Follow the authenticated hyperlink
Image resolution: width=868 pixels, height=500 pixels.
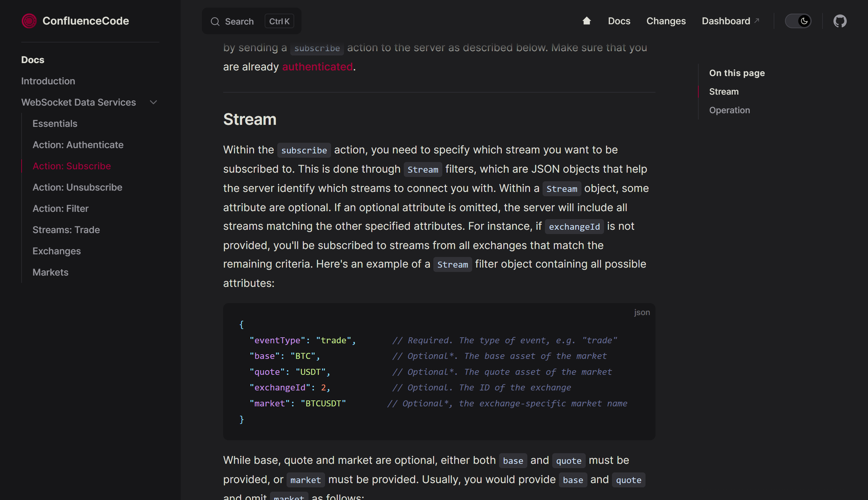(x=317, y=67)
